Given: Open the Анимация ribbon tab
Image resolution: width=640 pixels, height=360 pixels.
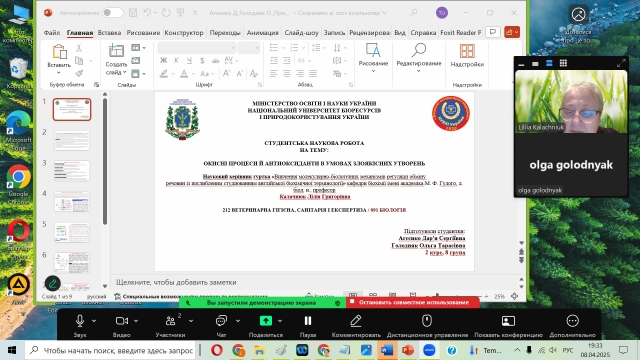Looking at the screenshot, I should point(262,33).
